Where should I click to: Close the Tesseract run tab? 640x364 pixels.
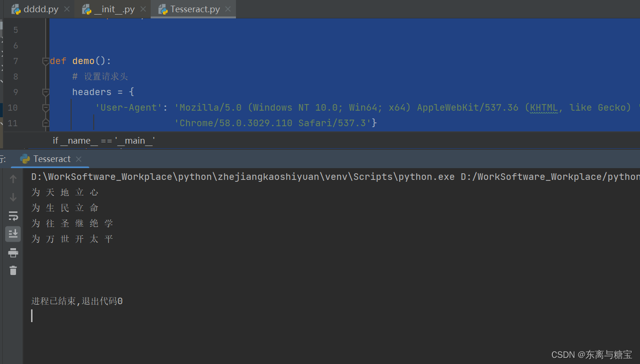[79, 159]
